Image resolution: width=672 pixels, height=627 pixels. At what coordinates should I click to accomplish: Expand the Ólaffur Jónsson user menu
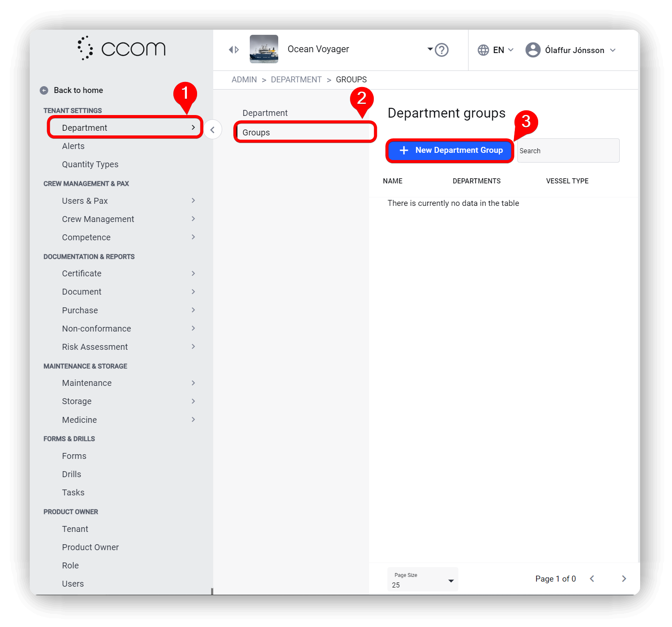pyautogui.click(x=613, y=50)
